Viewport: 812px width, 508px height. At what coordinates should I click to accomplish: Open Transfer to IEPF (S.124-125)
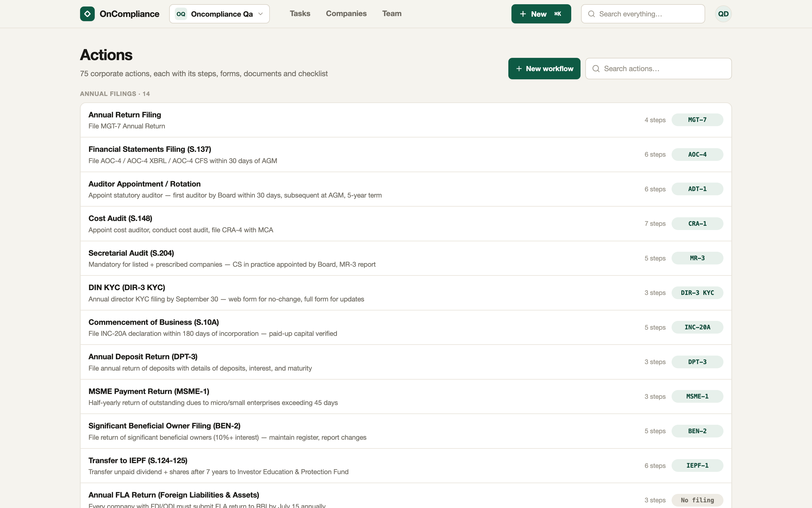pos(406,466)
